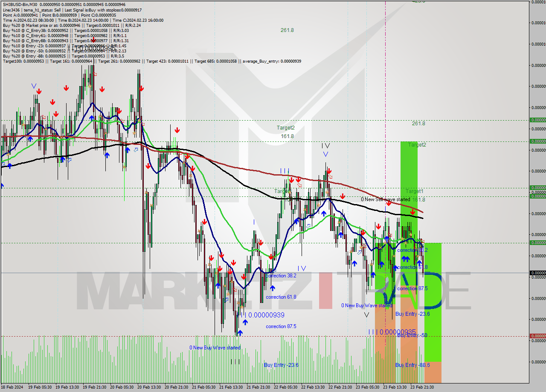Select the 'Target100: 0.00000953' targets line
Screen dimensions: 546x392
click(152, 61)
